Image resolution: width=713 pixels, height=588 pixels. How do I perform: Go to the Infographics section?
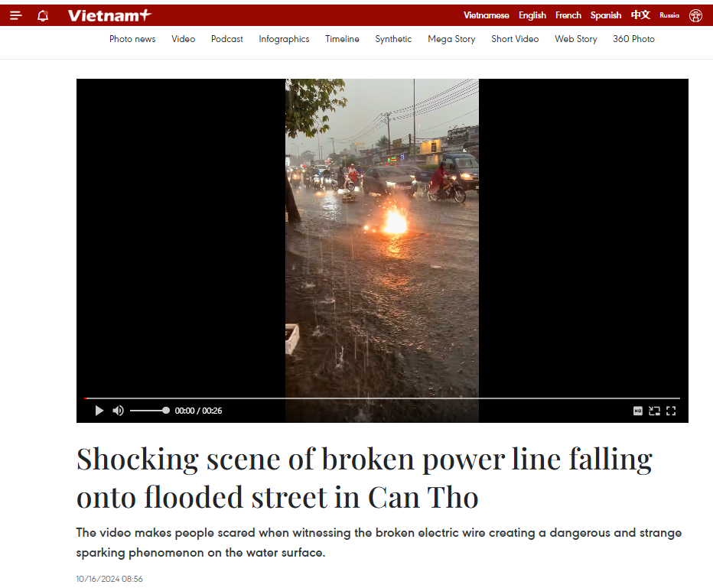(284, 39)
